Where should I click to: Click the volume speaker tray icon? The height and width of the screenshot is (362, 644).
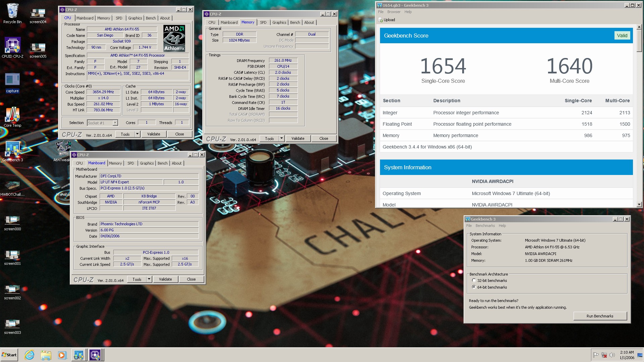tap(612, 355)
